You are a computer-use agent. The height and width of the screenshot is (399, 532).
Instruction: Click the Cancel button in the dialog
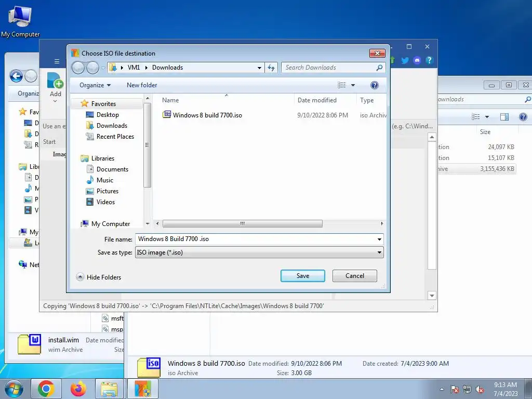(x=354, y=276)
